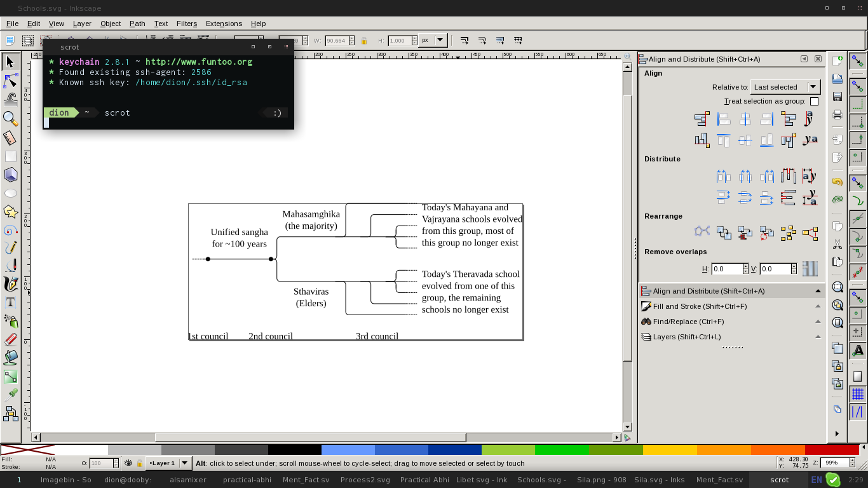Open the Layer 1 selector dropdown
The width and height of the screenshot is (868, 488).
coord(168,463)
